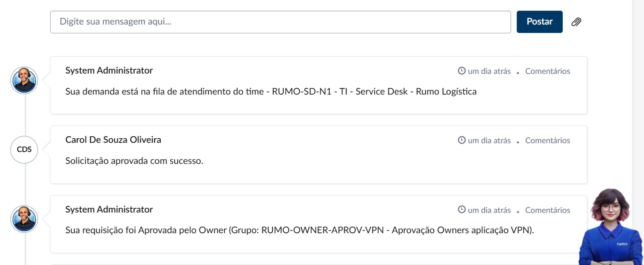The height and width of the screenshot is (265, 644).
Task: Click 'Comentários' label on Carol's entry
Action: [x=547, y=140]
